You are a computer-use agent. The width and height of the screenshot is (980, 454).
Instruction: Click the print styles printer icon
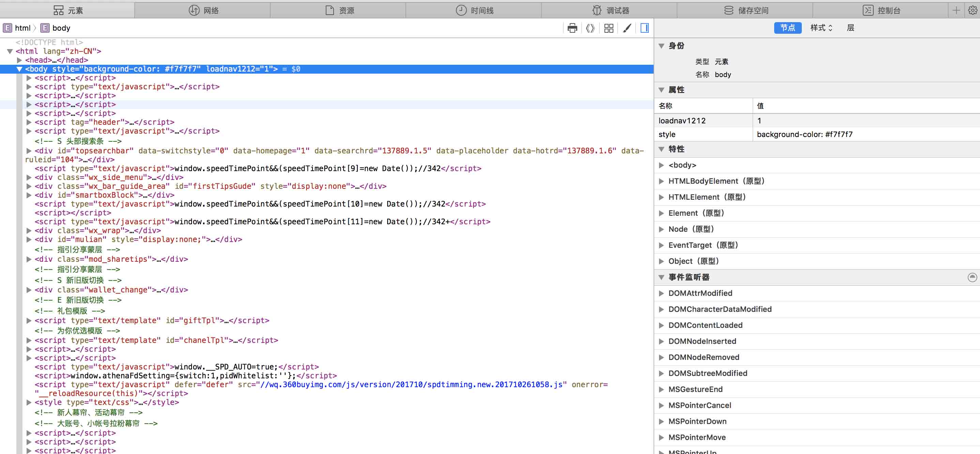(x=572, y=28)
